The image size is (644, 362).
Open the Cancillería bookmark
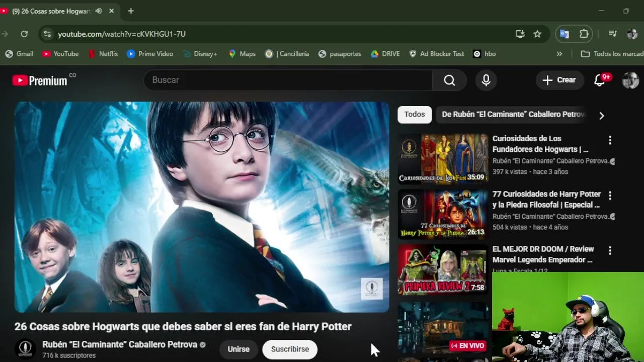pos(287,54)
